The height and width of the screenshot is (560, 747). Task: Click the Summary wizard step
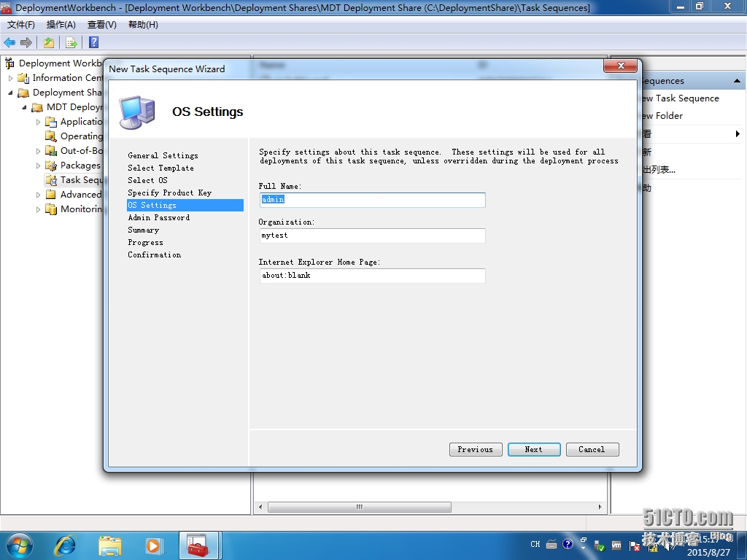click(x=144, y=230)
